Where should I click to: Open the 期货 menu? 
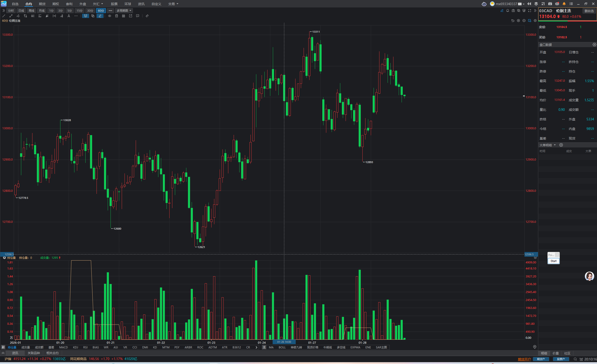(x=42, y=4)
